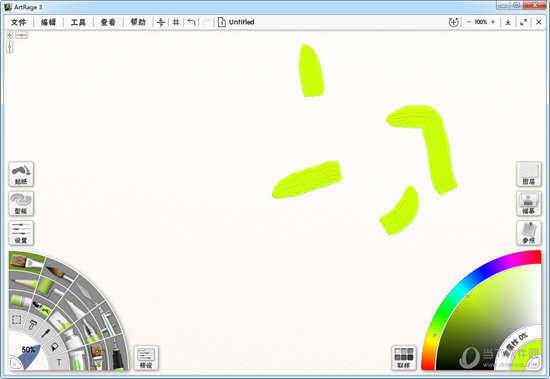The height and width of the screenshot is (379, 550).
Task: Collapse the tool picker corner arrow
Action: (15, 364)
